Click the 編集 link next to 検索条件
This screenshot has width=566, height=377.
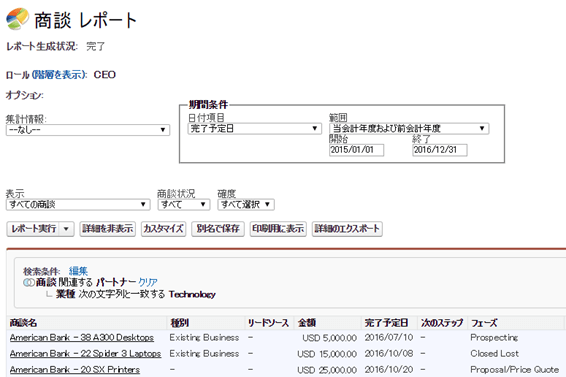click(x=78, y=271)
